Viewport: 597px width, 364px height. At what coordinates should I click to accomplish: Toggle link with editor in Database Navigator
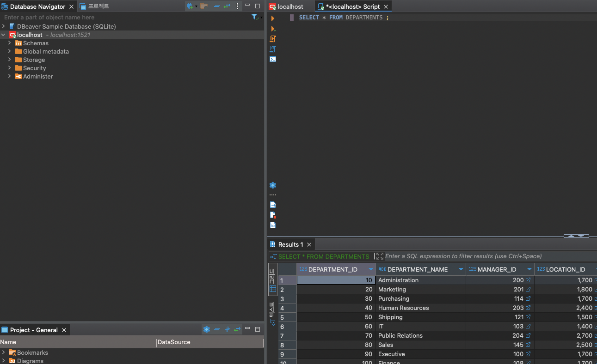pyautogui.click(x=227, y=6)
